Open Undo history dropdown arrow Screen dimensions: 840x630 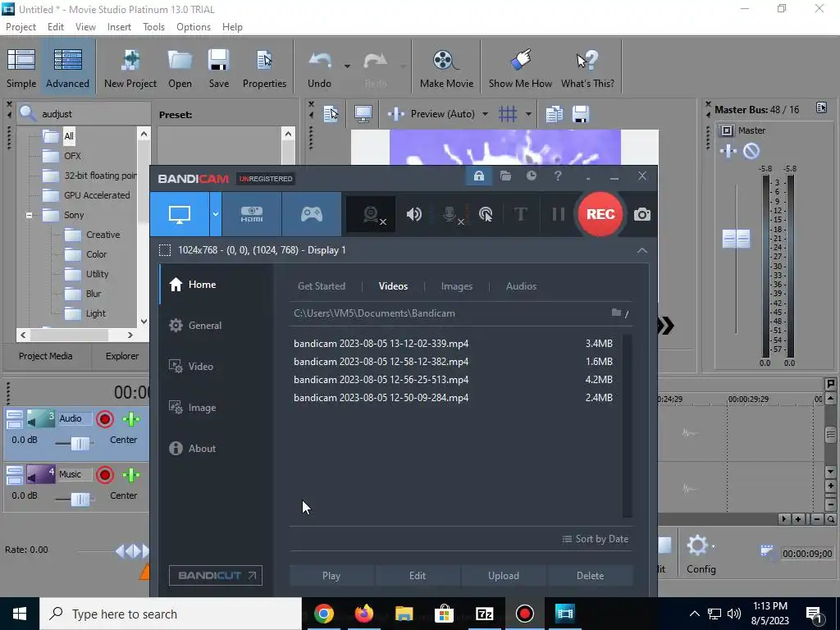(347, 66)
